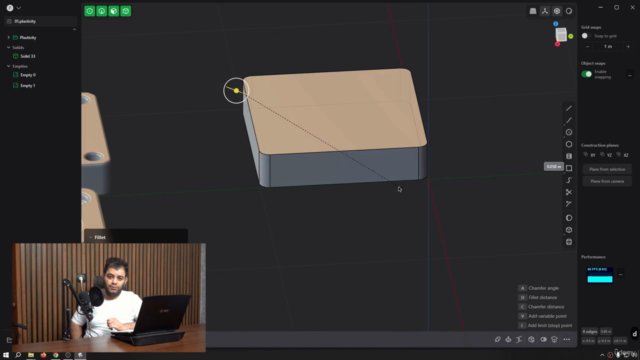Select the Cut/scissors tool

pyautogui.click(x=569, y=192)
